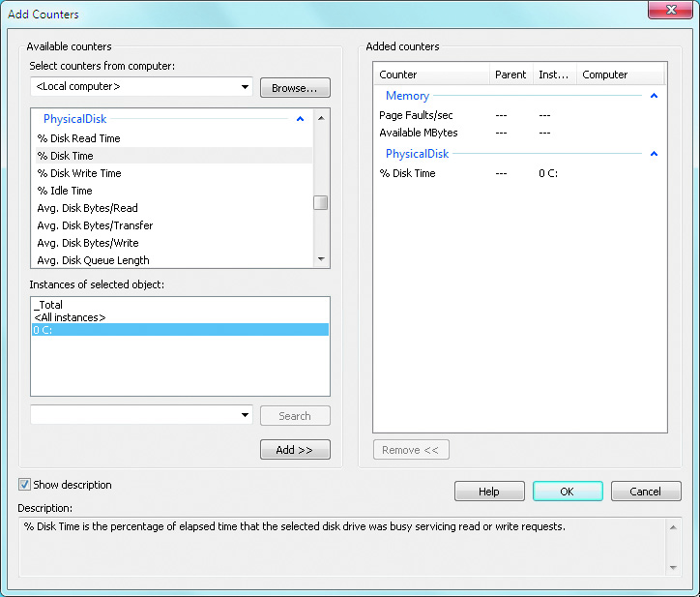The height and width of the screenshot is (597, 700).
Task: Select the % Idle Time counter
Action: click(x=174, y=191)
